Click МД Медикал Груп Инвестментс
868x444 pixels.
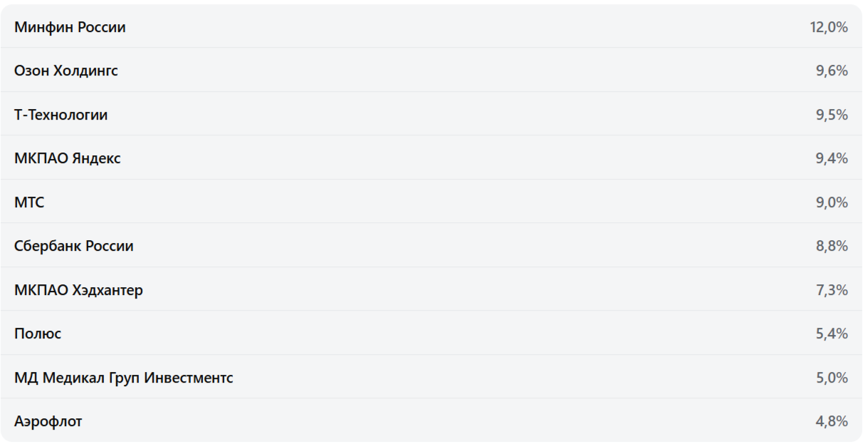(x=124, y=378)
